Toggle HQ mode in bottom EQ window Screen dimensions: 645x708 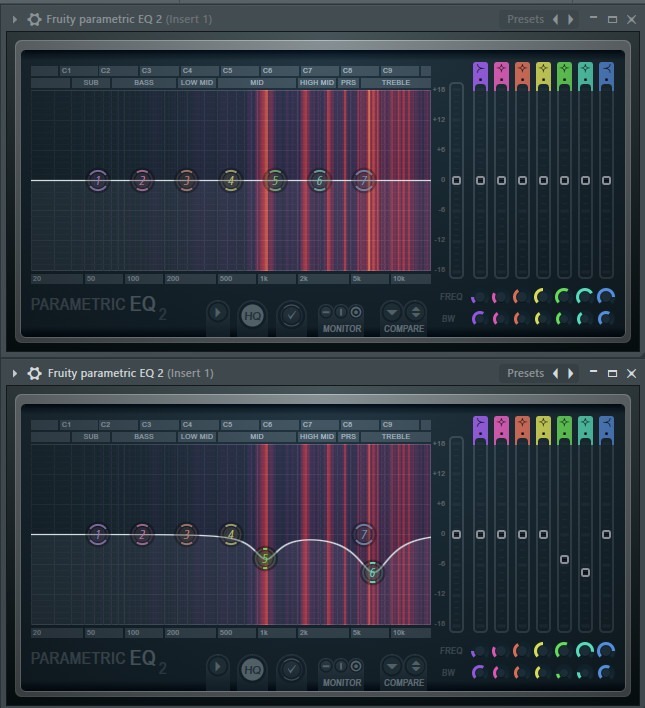252,670
